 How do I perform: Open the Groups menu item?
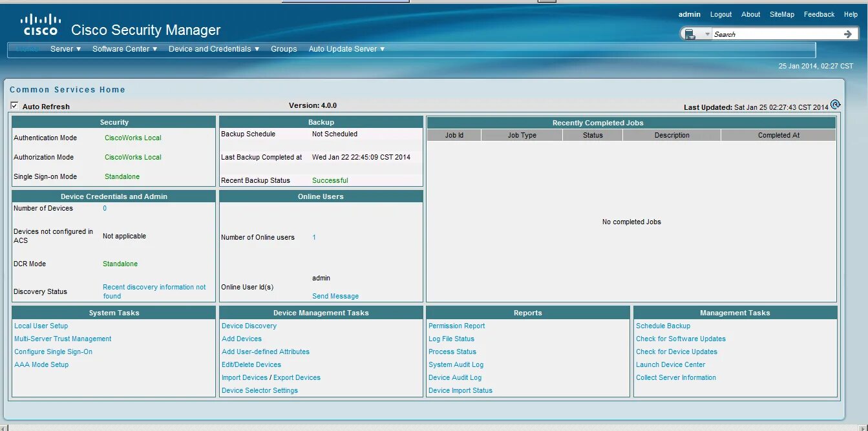(284, 49)
